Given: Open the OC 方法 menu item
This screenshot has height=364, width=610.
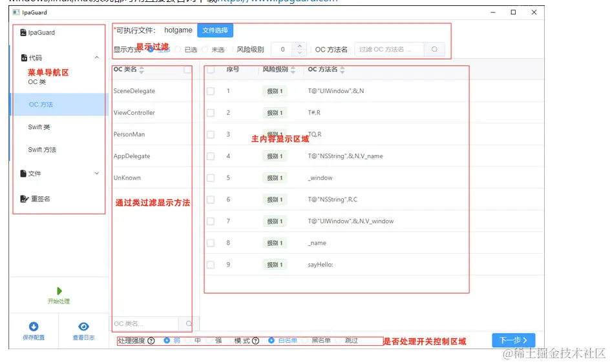Looking at the screenshot, I should click(x=59, y=105).
